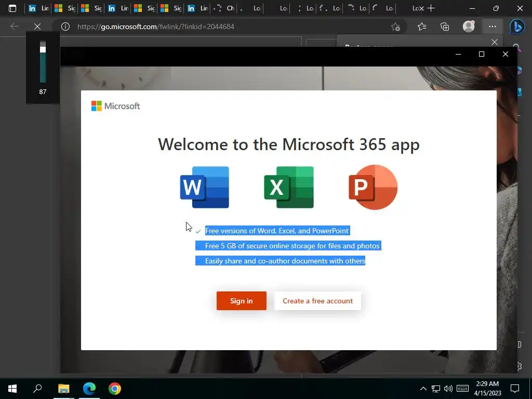This screenshot has width=532, height=399.
Task: Open the speaker volume tray icon
Action: click(x=448, y=389)
